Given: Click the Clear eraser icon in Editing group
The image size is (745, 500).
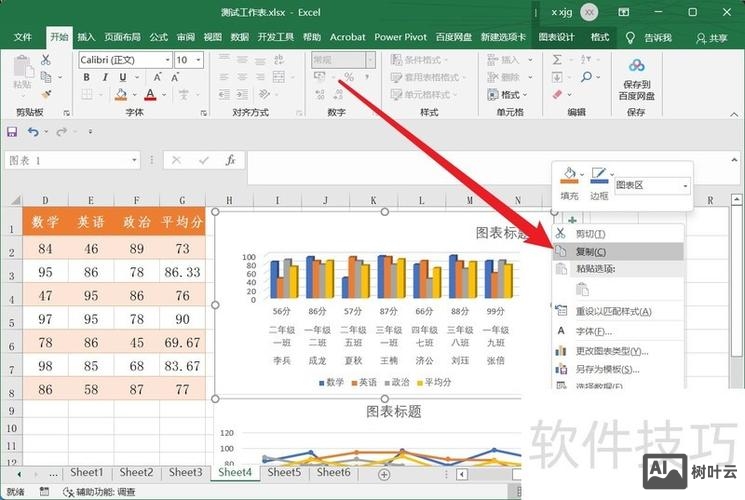Looking at the screenshot, I should pyautogui.click(x=557, y=94).
